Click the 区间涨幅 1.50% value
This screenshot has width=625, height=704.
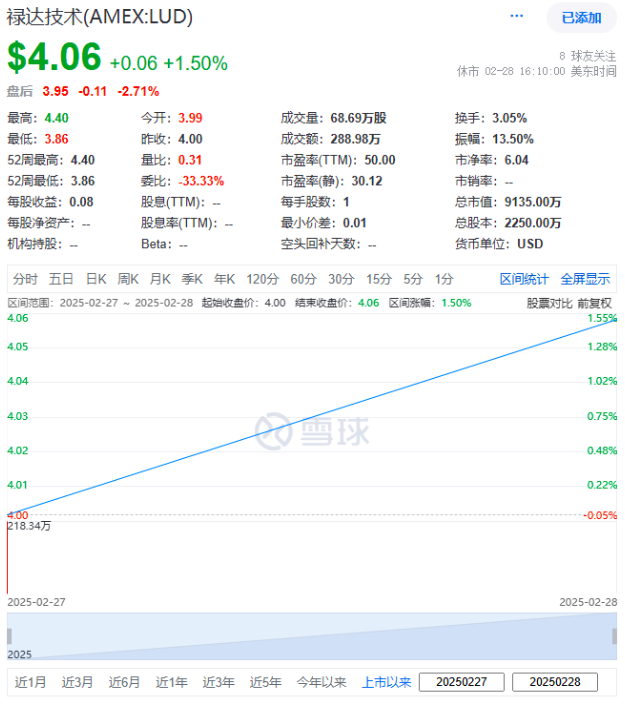pyautogui.click(x=456, y=304)
